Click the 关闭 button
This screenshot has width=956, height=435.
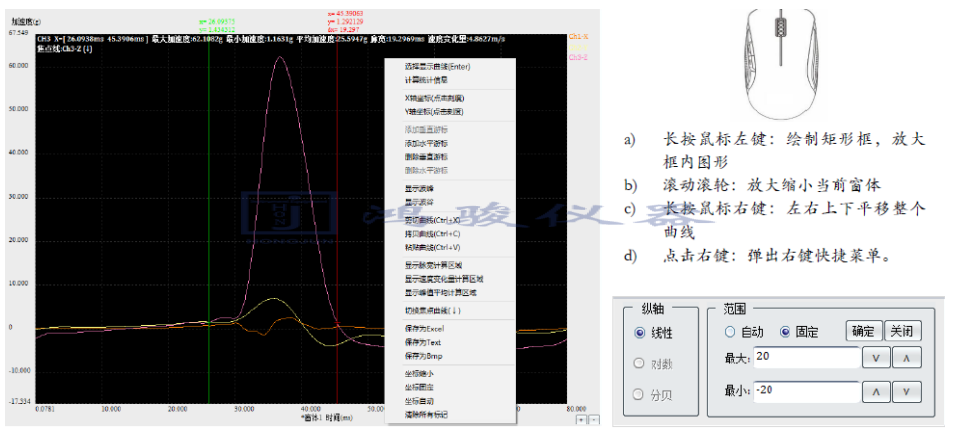click(903, 332)
